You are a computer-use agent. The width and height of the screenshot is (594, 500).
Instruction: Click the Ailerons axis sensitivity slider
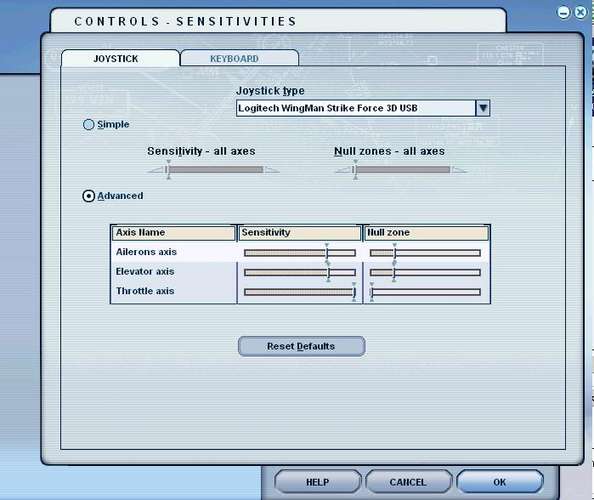tap(300, 253)
